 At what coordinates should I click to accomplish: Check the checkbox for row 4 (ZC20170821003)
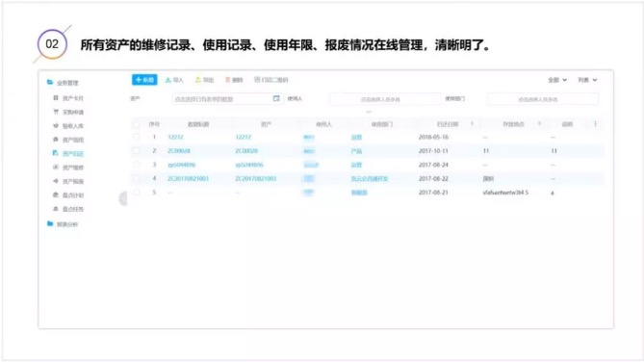click(x=137, y=178)
